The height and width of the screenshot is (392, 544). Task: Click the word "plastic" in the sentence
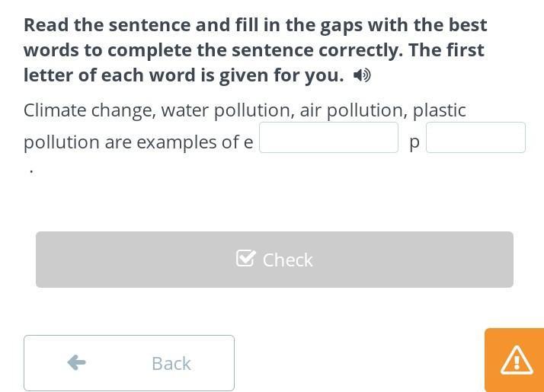[439, 110]
